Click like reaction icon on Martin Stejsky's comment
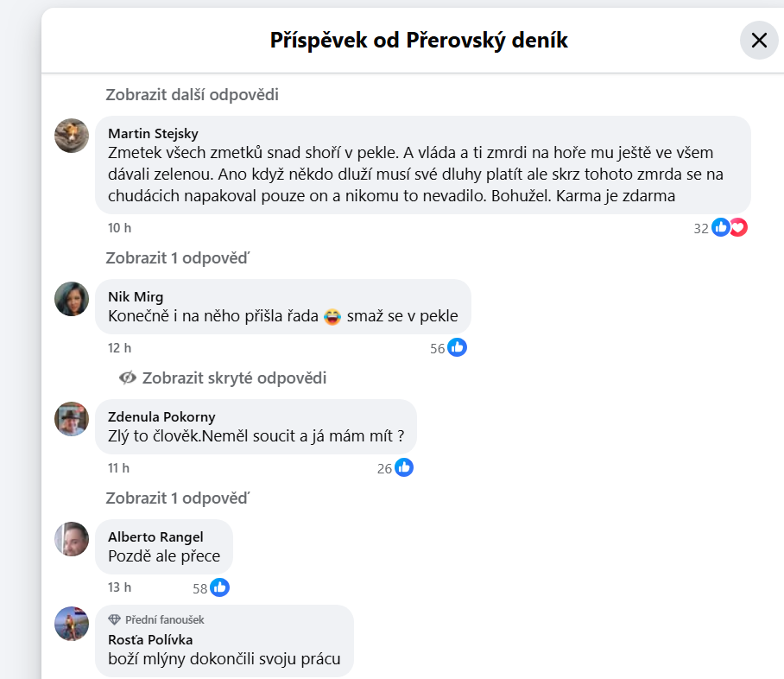Screen dimensions: 784x679 (721, 228)
